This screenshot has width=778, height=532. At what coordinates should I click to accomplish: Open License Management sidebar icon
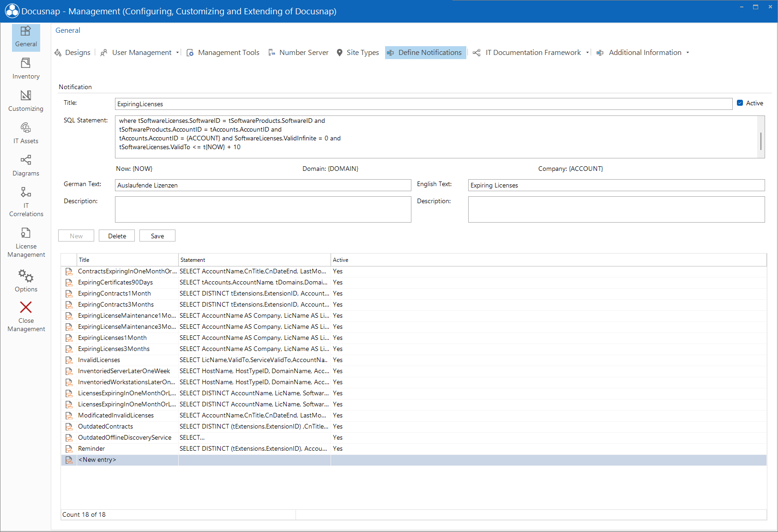(x=26, y=233)
